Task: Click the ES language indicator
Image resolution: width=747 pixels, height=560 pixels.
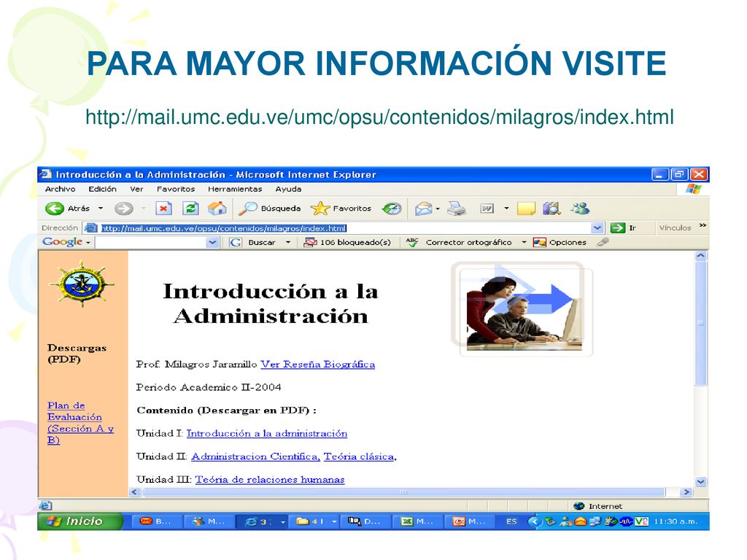Action: click(x=511, y=521)
